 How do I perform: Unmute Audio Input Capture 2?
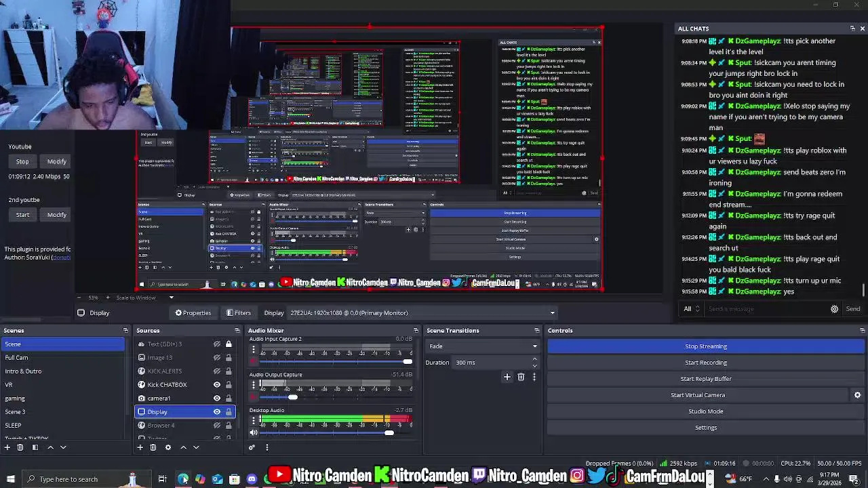pyautogui.click(x=254, y=362)
